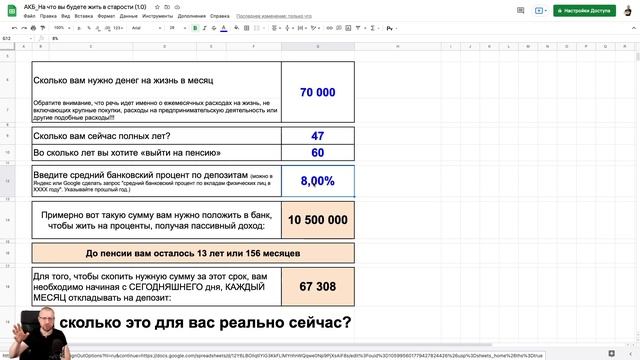
Task: Open the vertical align dropdown
Action: (289, 28)
